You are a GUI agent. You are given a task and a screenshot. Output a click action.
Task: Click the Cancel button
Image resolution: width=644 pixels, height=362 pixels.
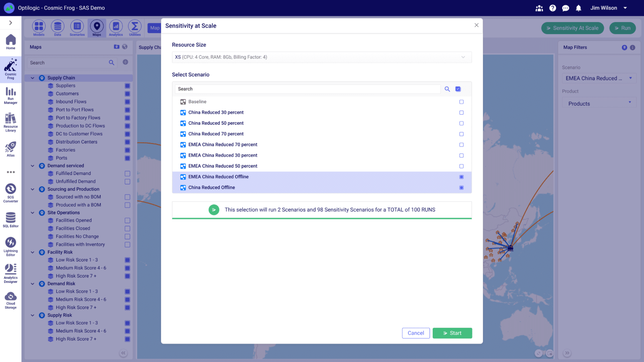(416, 333)
